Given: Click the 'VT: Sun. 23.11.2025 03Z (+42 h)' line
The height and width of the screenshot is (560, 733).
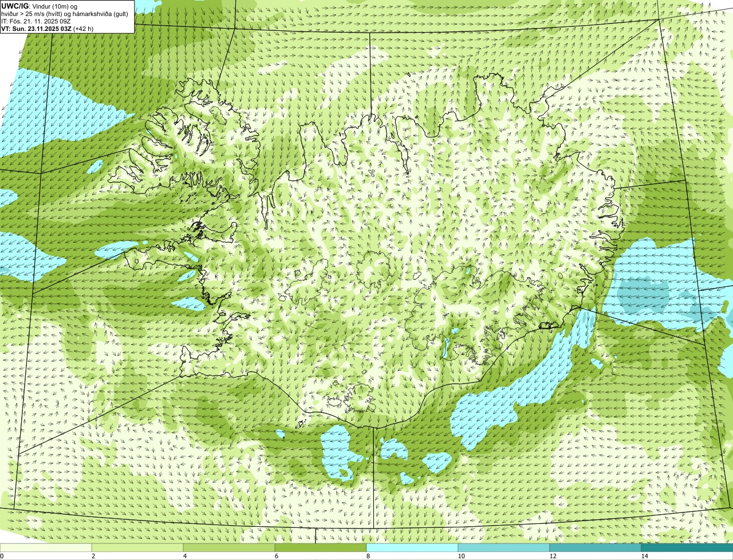Looking at the screenshot, I should tap(48, 29).
